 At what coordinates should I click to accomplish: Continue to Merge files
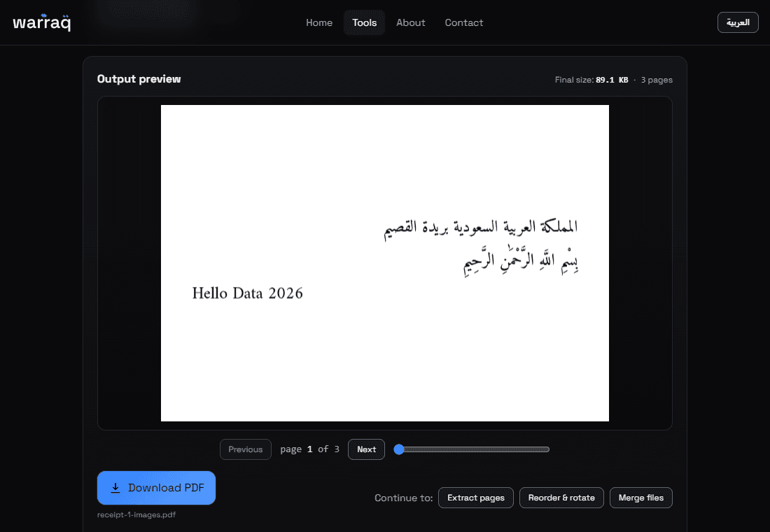pyautogui.click(x=640, y=498)
